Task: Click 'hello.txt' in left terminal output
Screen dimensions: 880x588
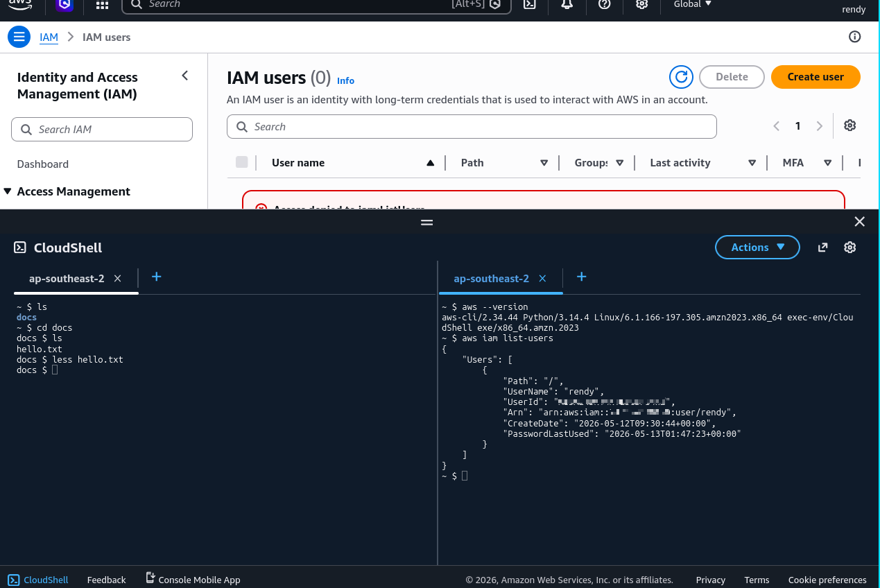Action: 40,349
